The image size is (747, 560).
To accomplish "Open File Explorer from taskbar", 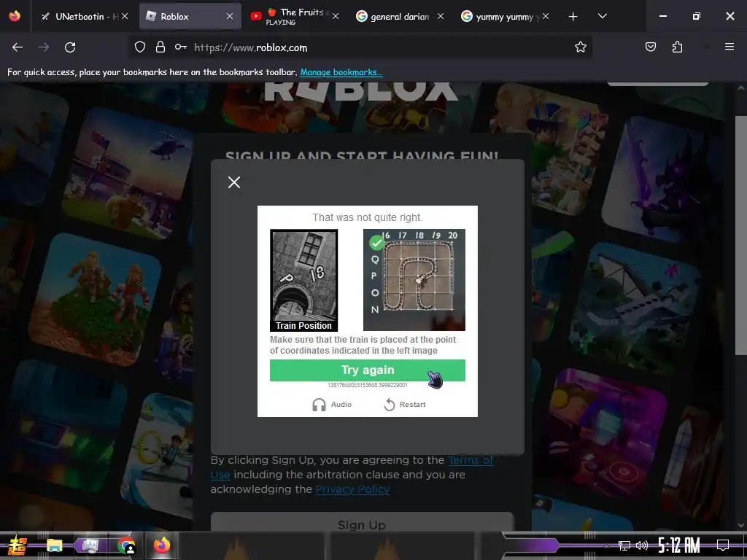I will (54, 545).
